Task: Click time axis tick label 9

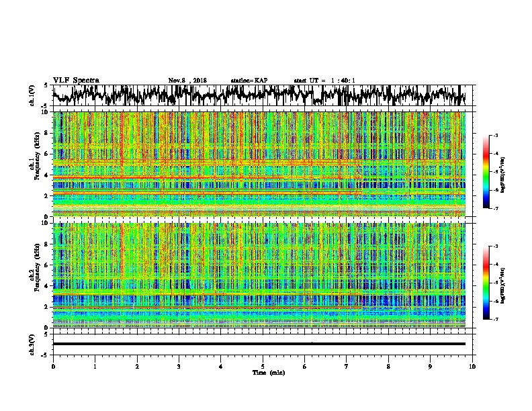Action: coord(430,367)
